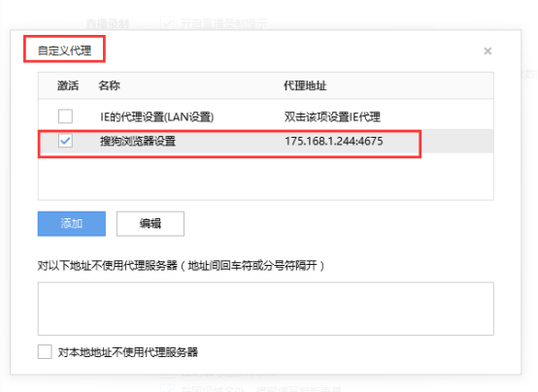Toggle the faded 开启直播录制提示 checkbox behind dialog
This screenshot has height=392, width=538.
click(167, 23)
